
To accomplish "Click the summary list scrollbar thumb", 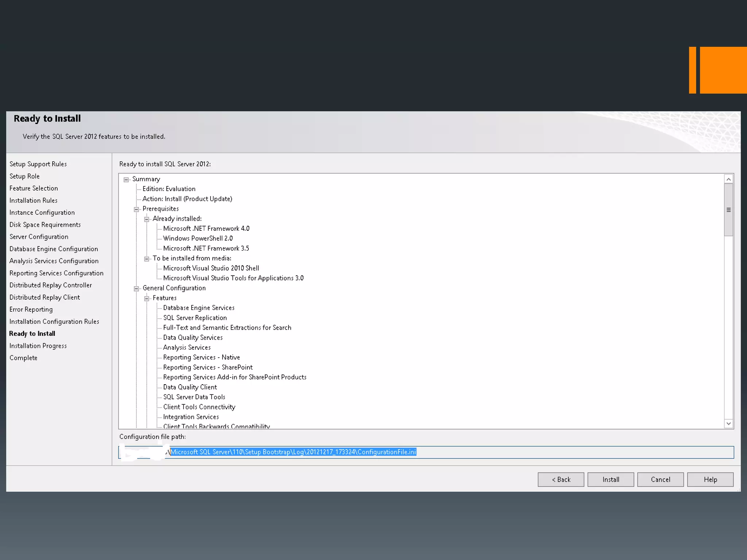I will (x=728, y=210).
